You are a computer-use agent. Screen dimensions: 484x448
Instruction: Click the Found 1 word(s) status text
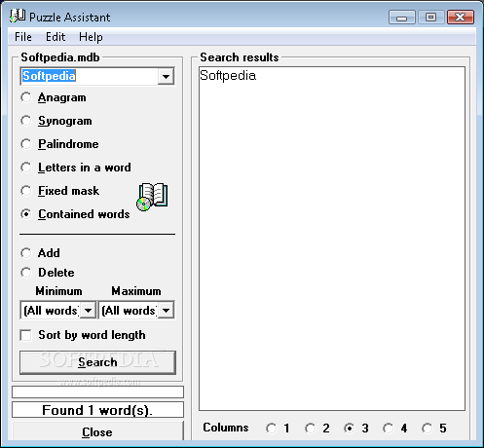pos(97,410)
